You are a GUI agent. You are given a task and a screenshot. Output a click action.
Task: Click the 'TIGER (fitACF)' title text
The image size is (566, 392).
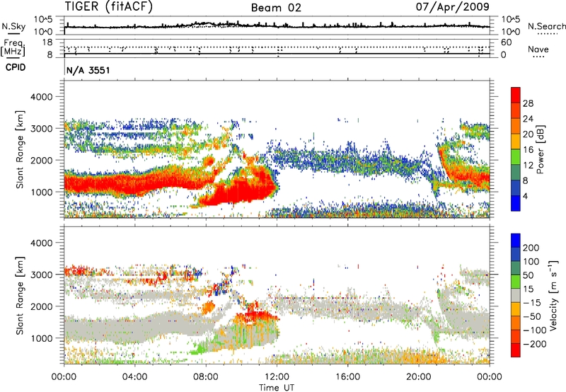109,6
